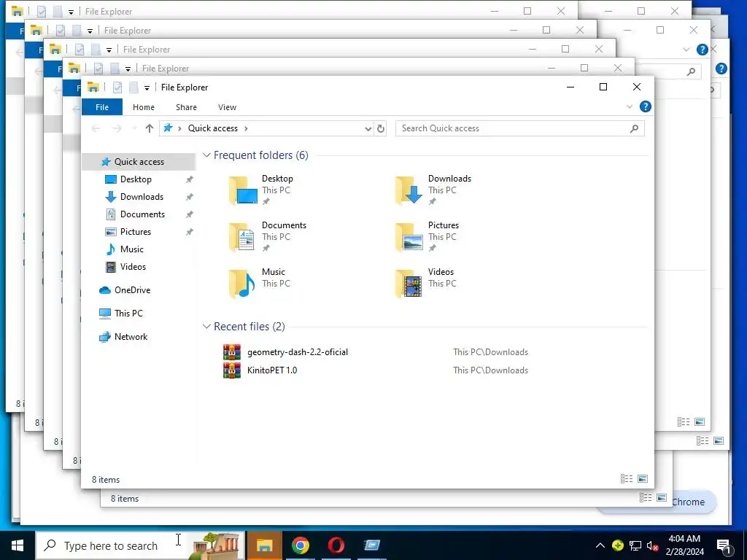Image resolution: width=747 pixels, height=560 pixels.
Task: Click the Properties icon in front window title bar
Action: (x=117, y=87)
